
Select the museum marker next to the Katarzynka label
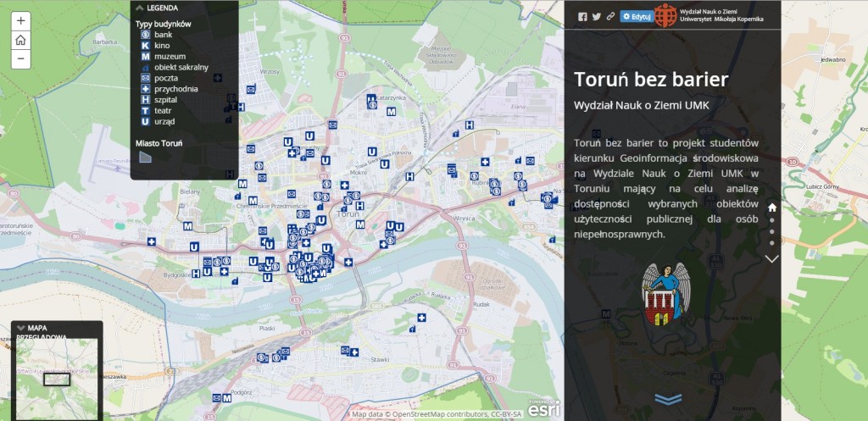[391, 112]
